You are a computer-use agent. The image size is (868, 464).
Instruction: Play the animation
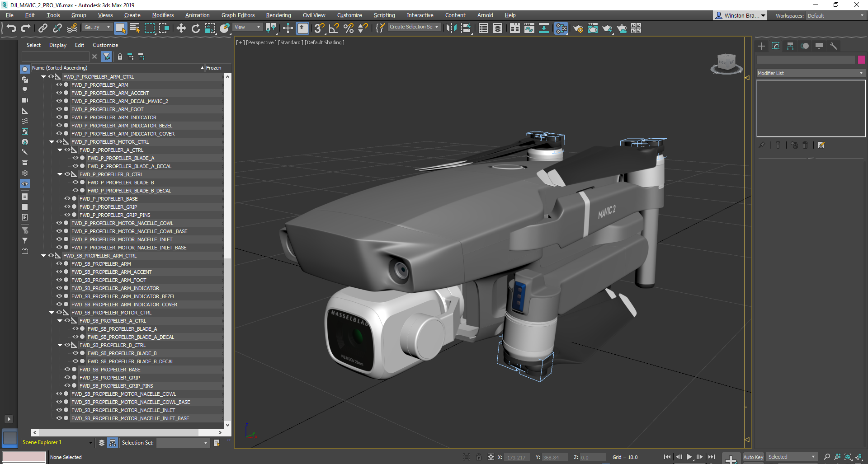689,457
